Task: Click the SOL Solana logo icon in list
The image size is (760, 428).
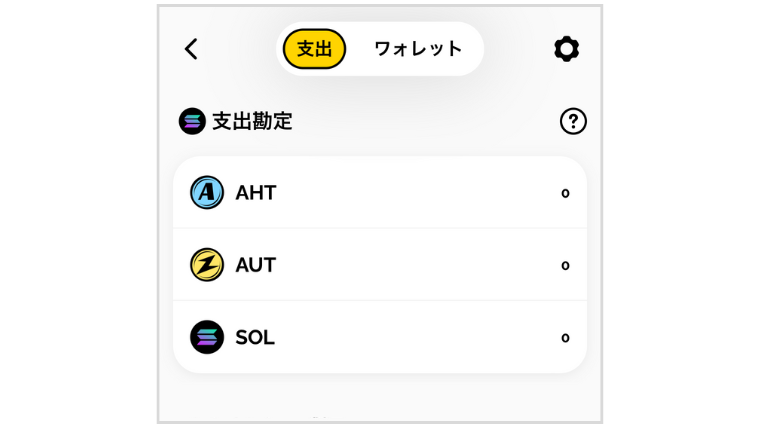Action: coord(207,337)
